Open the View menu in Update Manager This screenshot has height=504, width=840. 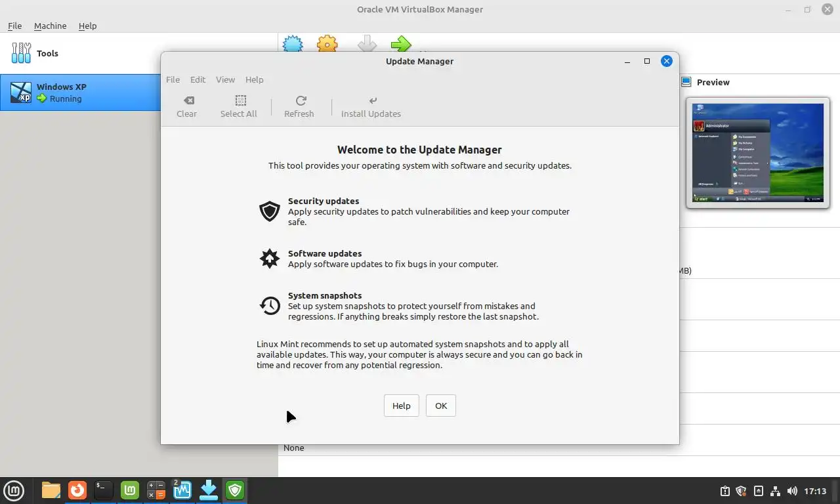coord(225,79)
